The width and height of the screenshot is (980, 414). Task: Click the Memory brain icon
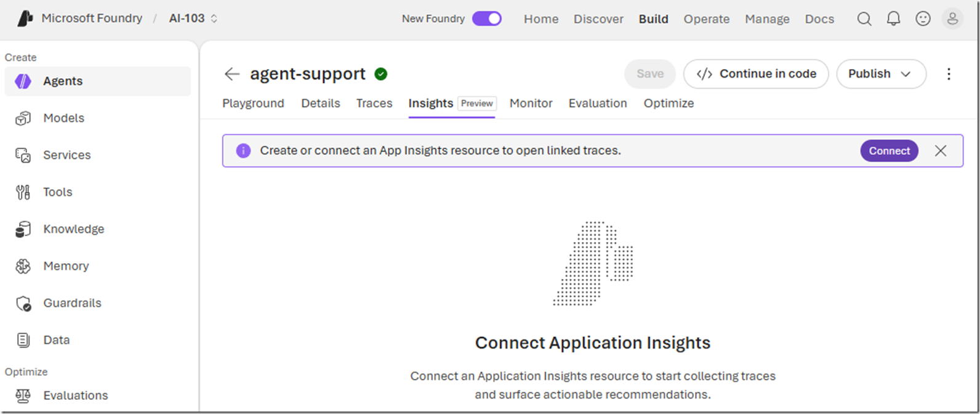23,266
